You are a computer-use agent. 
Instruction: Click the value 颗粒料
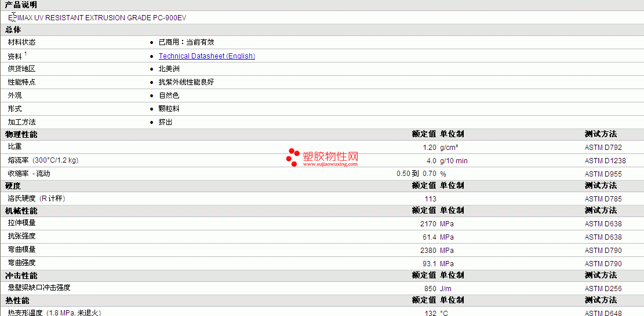coord(169,109)
